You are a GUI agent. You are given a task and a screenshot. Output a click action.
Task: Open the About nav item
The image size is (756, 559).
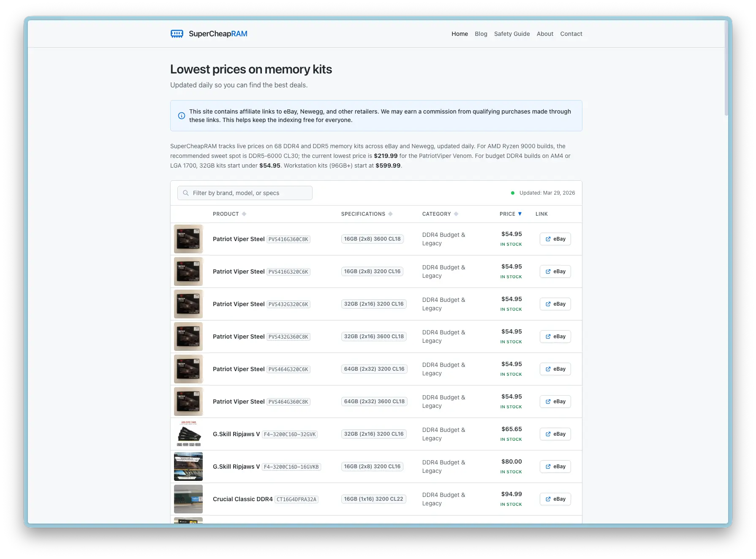[x=545, y=34]
